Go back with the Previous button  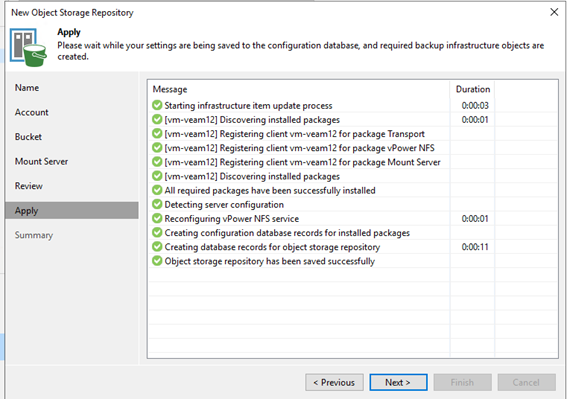[334, 382]
